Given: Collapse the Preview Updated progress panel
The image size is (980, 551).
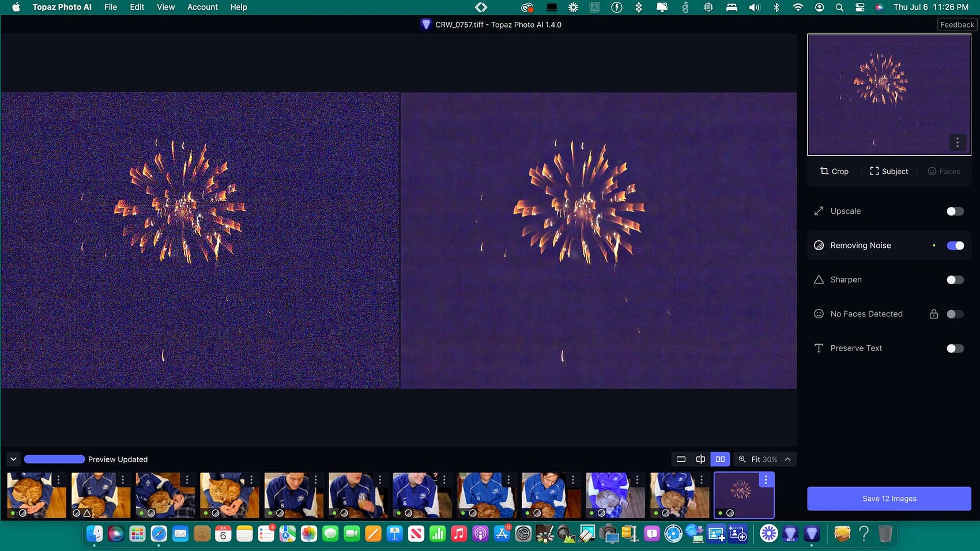Looking at the screenshot, I should click(13, 459).
